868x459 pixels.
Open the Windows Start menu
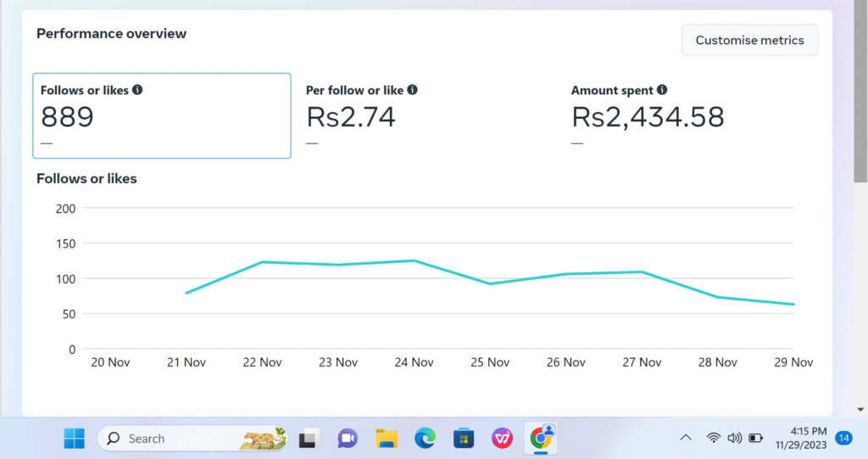pyautogui.click(x=75, y=438)
